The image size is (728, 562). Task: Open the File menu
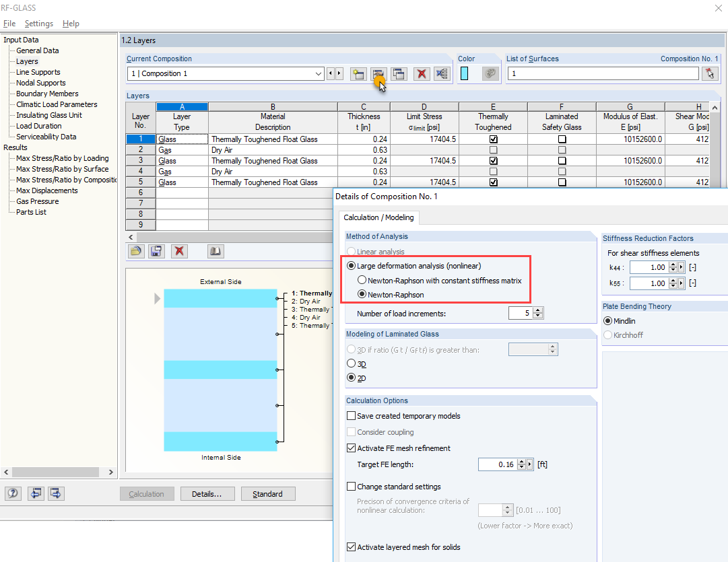pyautogui.click(x=9, y=24)
